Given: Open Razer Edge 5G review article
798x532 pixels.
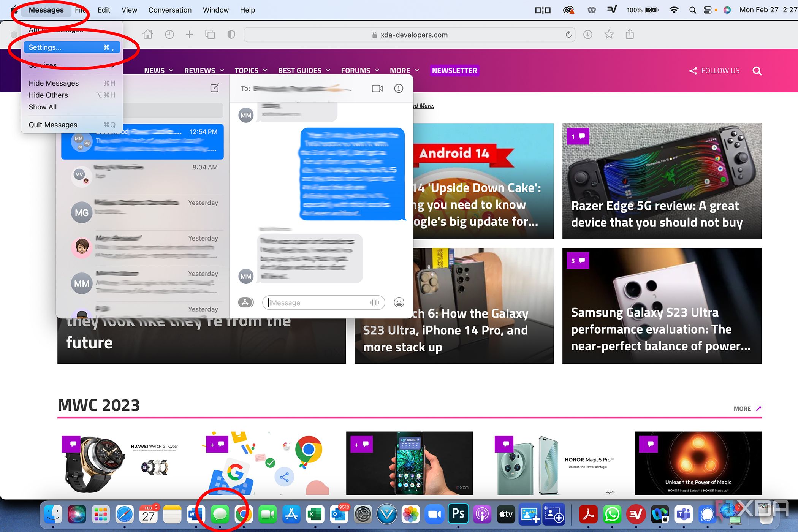Looking at the screenshot, I should tap(662, 181).
